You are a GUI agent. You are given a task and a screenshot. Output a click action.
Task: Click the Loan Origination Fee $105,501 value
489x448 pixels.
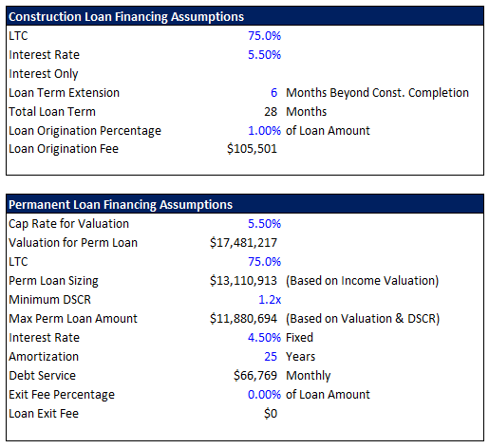pyautogui.click(x=252, y=149)
